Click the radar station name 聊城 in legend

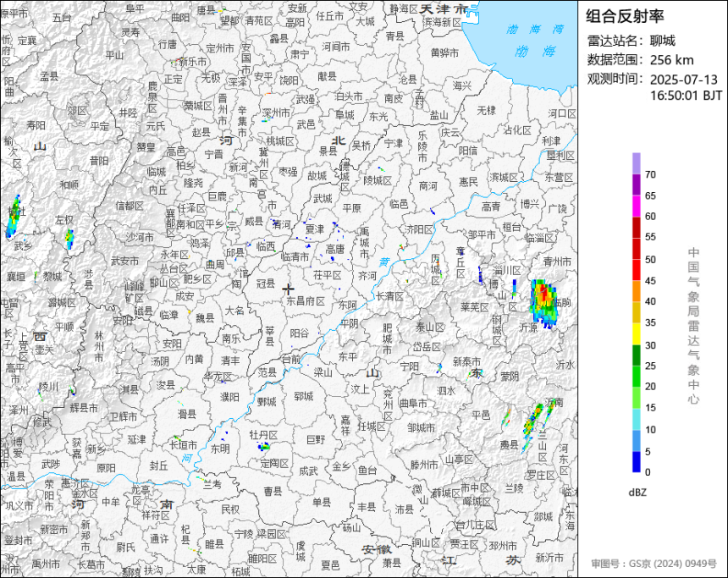coord(663,41)
